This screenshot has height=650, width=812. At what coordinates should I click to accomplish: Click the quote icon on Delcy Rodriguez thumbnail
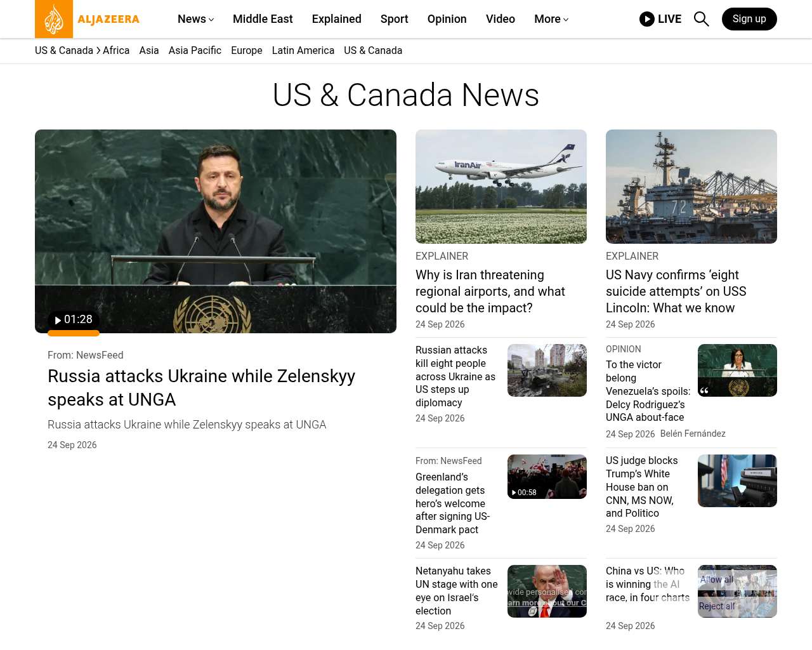tap(704, 390)
